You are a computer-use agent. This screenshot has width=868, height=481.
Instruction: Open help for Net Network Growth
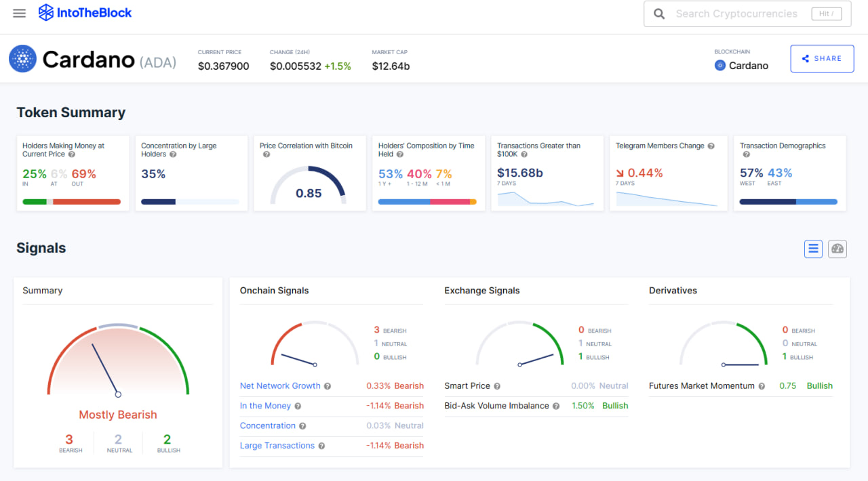[x=328, y=386]
